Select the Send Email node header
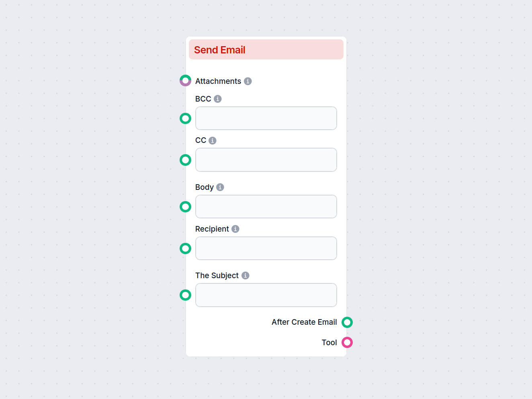This screenshot has width=532, height=399. click(x=266, y=49)
